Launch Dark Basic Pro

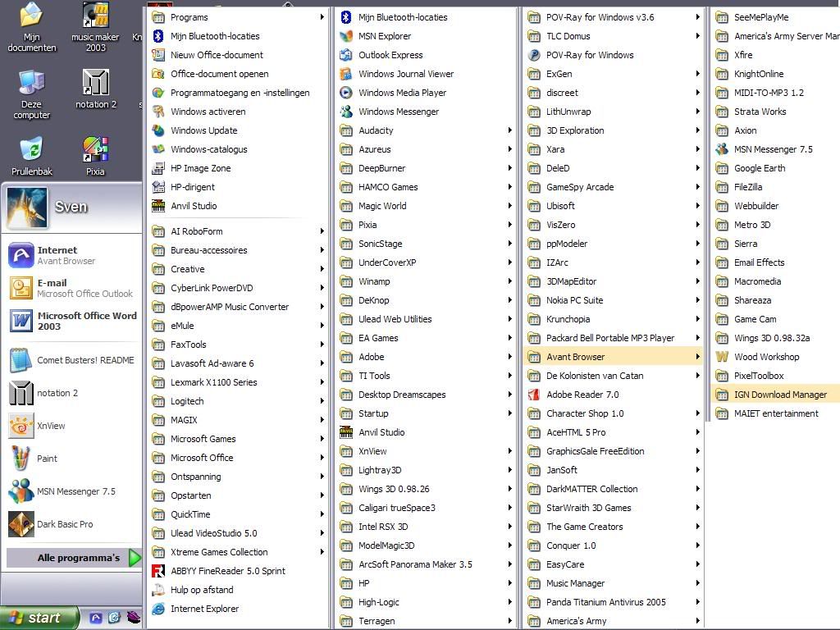pos(72,524)
